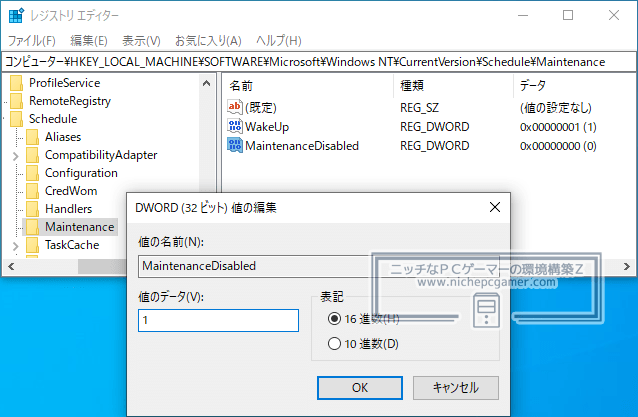Viewport: 638px width, 417px height.
Task: Click the (値の設定なし) data cell
Action: (x=555, y=108)
